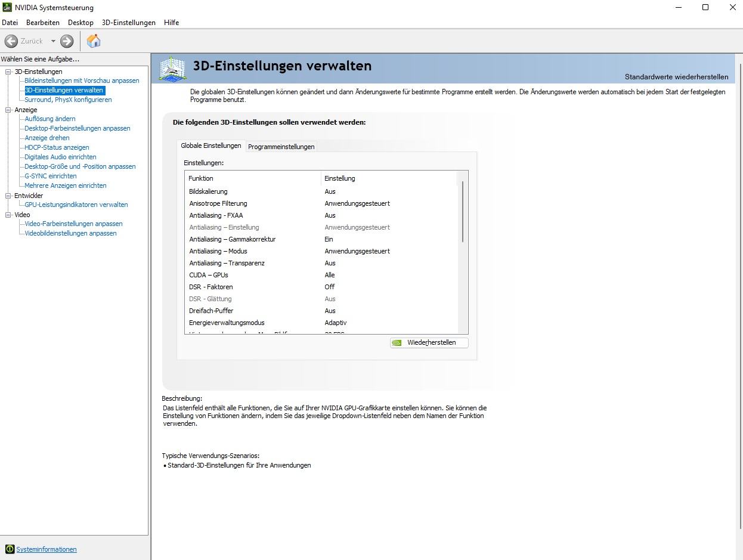Select Antialiasing - FXAA row

coord(321,215)
